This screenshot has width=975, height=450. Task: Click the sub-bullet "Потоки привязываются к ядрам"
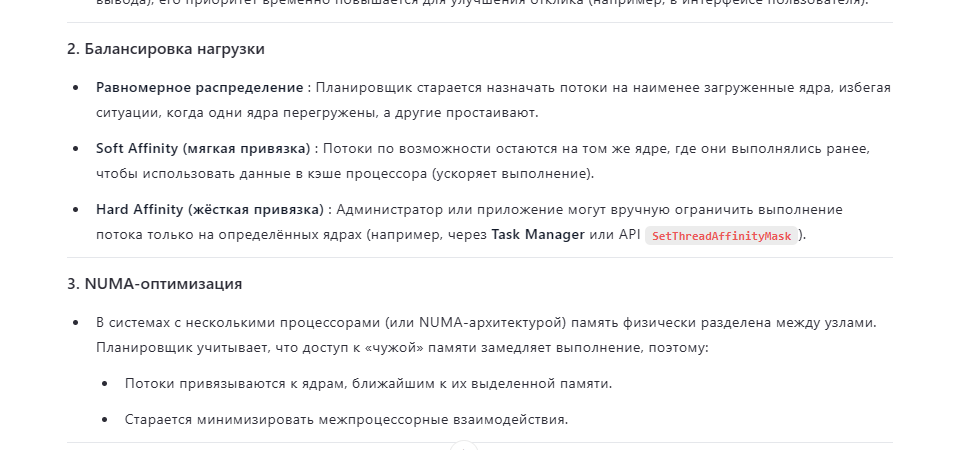click(368, 383)
